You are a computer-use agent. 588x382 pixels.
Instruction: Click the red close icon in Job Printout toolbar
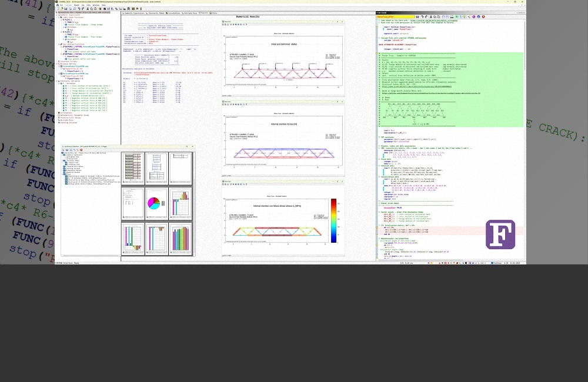(x=81, y=150)
